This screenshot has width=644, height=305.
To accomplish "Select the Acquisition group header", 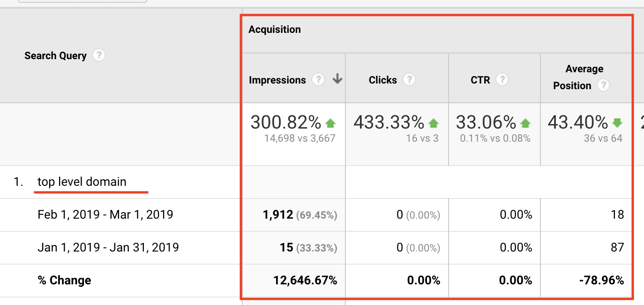I will [275, 29].
